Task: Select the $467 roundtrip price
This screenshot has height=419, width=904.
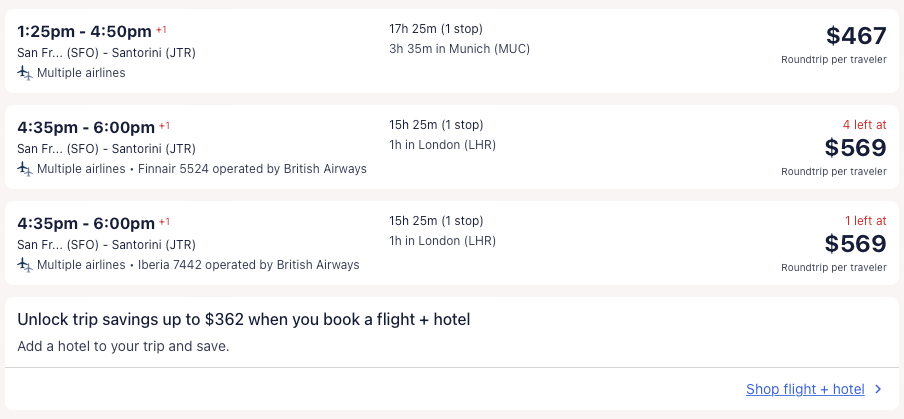Action: pyautogui.click(x=856, y=36)
